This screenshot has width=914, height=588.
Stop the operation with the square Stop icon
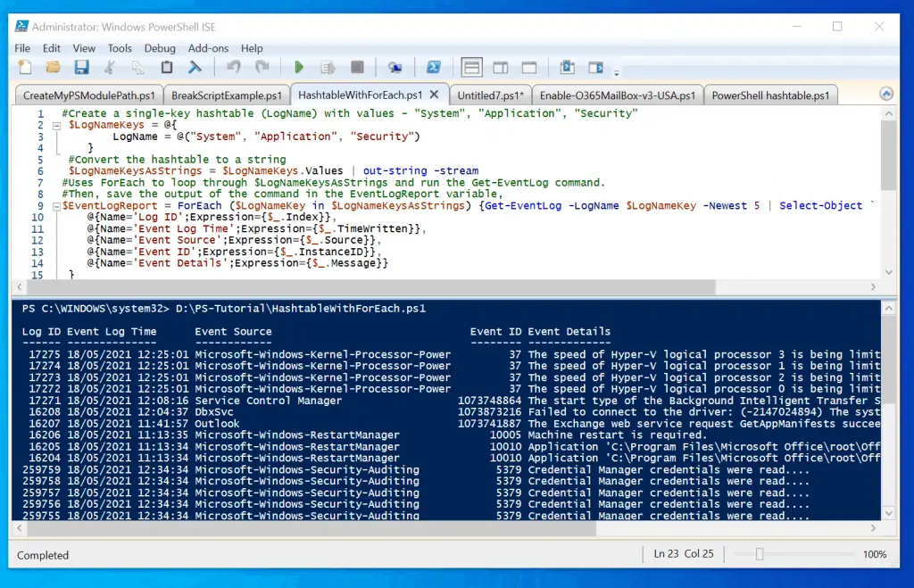357,68
